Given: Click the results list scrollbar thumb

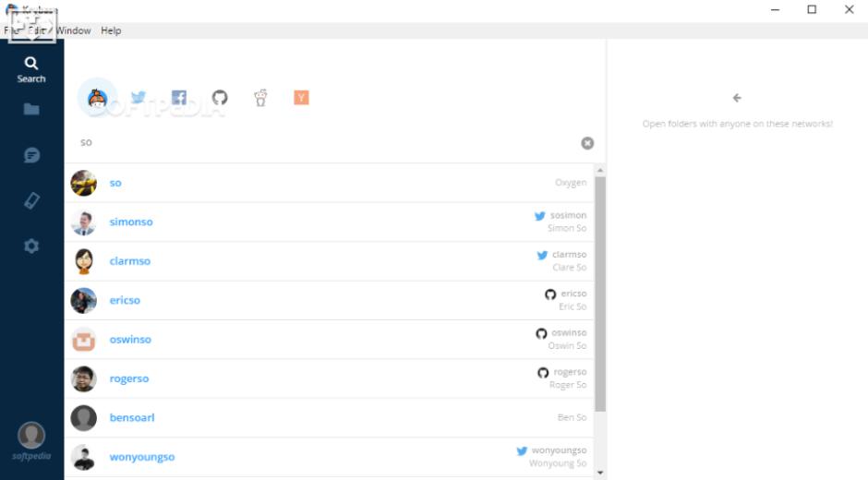Looking at the screenshot, I should coord(600,294).
